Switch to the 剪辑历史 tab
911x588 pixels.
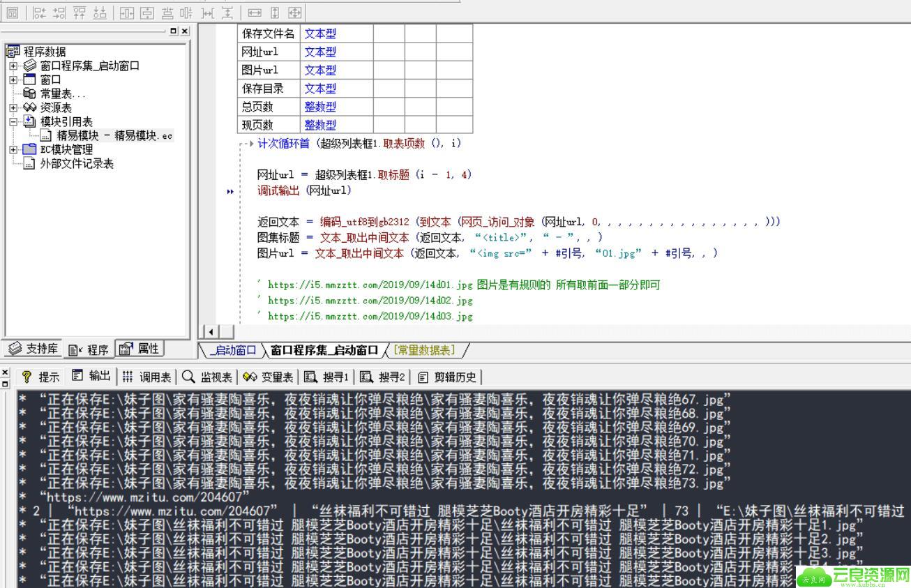tap(447, 377)
